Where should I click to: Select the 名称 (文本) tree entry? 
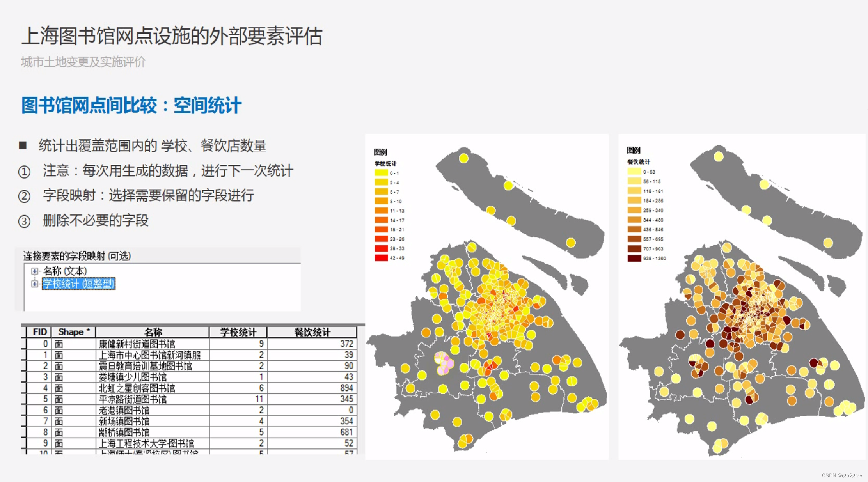point(65,271)
